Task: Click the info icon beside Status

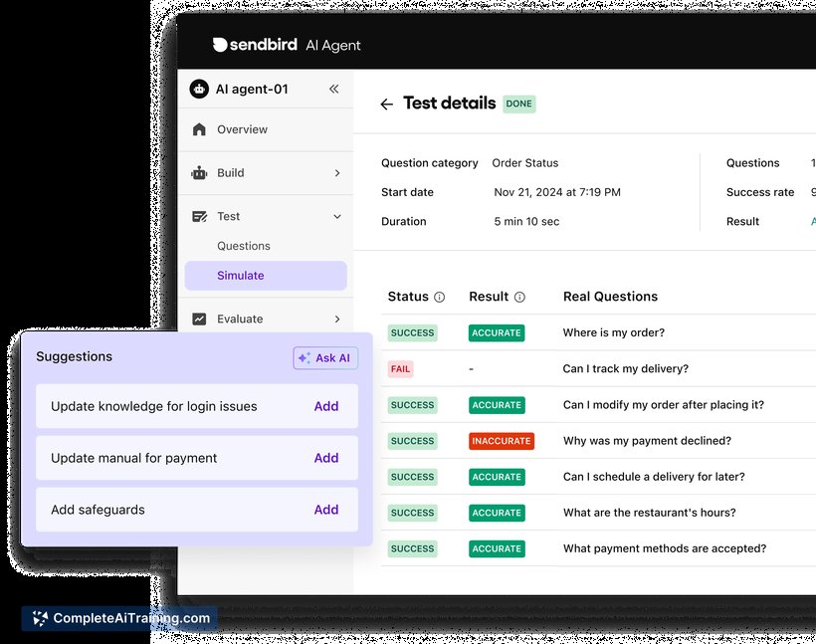Action: tap(440, 297)
